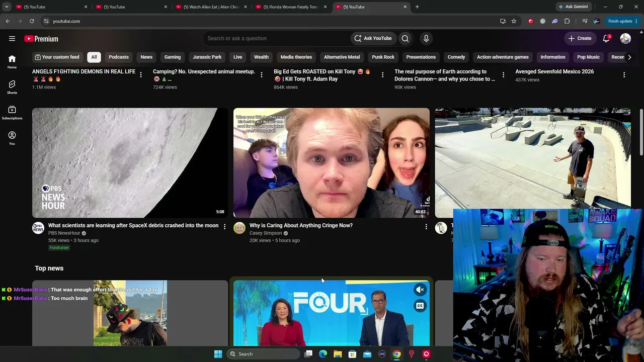
Task: Select the Gaming filter chip
Action: click(172, 57)
